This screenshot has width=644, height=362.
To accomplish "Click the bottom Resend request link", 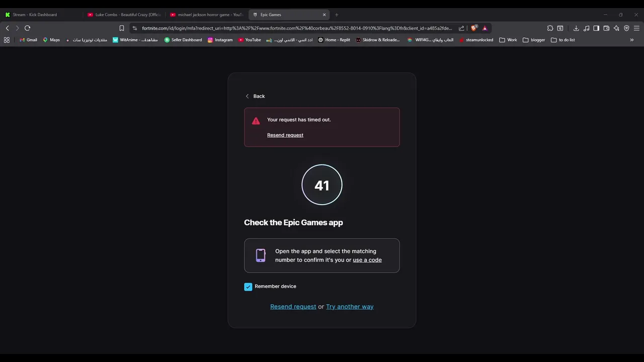I will click(293, 307).
